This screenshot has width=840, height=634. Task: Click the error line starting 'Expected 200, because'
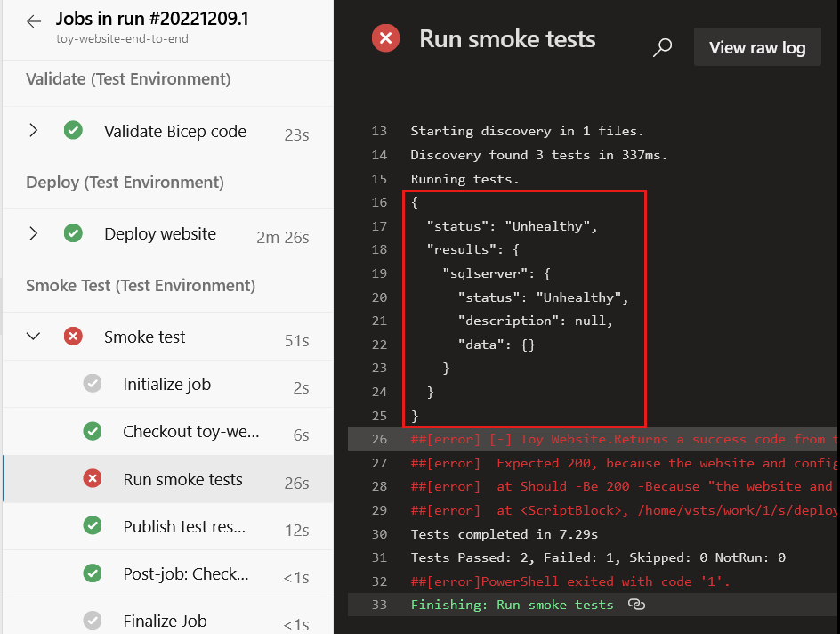point(625,463)
